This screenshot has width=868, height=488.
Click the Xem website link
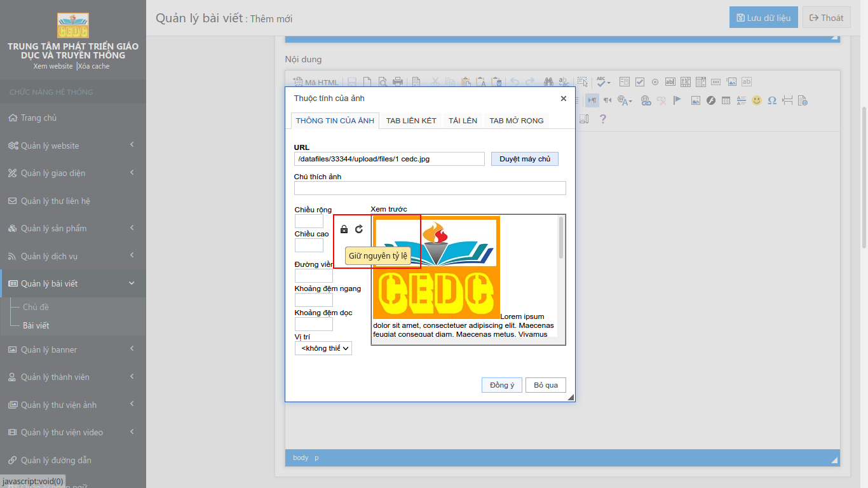[53, 66]
